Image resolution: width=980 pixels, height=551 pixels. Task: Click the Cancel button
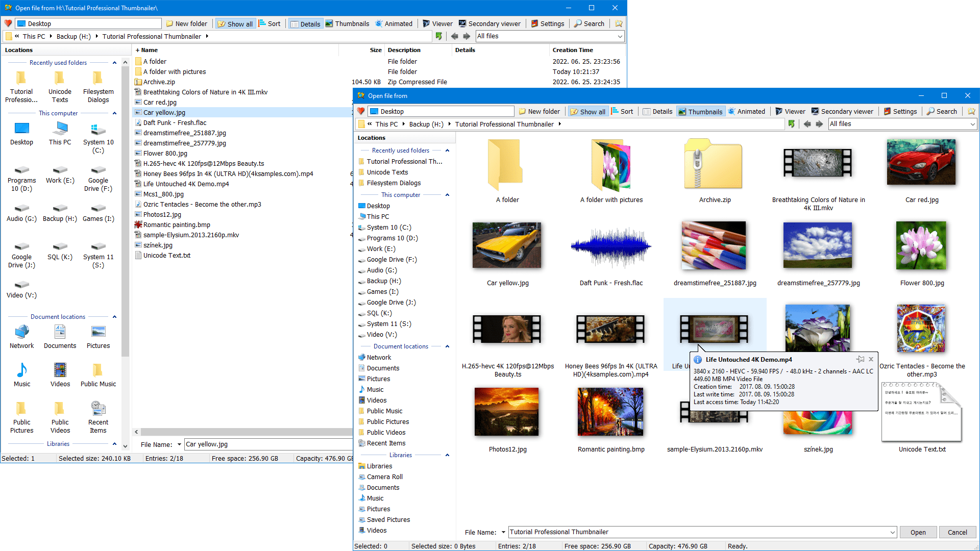point(958,532)
